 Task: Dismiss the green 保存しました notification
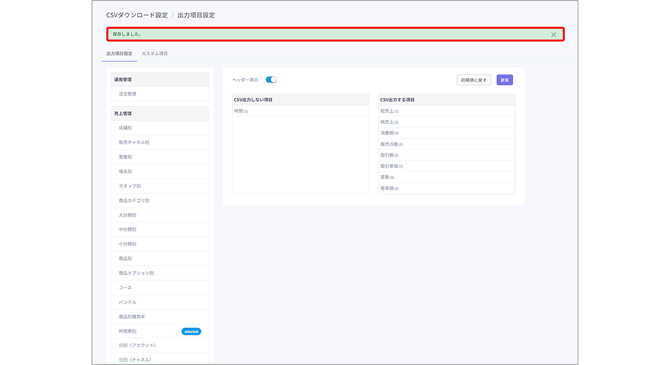pyautogui.click(x=553, y=35)
